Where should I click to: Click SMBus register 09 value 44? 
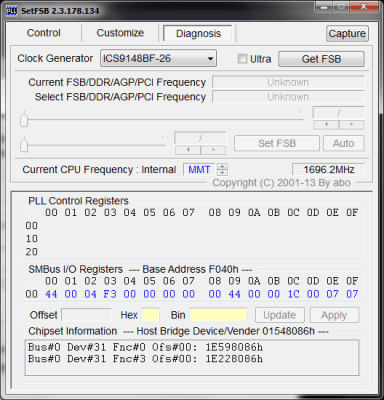tap(234, 294)
